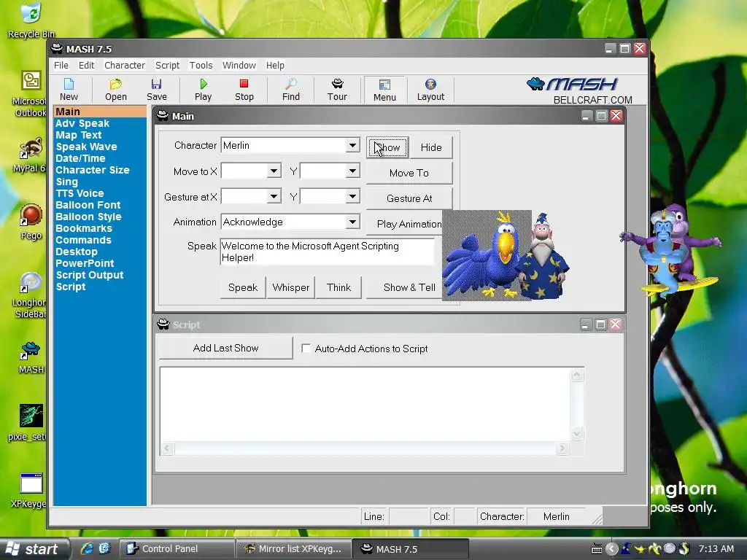Click the Speak button
The width and height of the screenshot is (747, 560).
pos(243,287)
